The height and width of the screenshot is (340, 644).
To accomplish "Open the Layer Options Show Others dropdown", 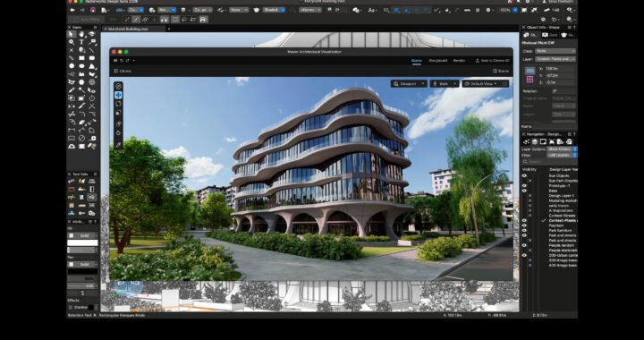I will point(562,149).
